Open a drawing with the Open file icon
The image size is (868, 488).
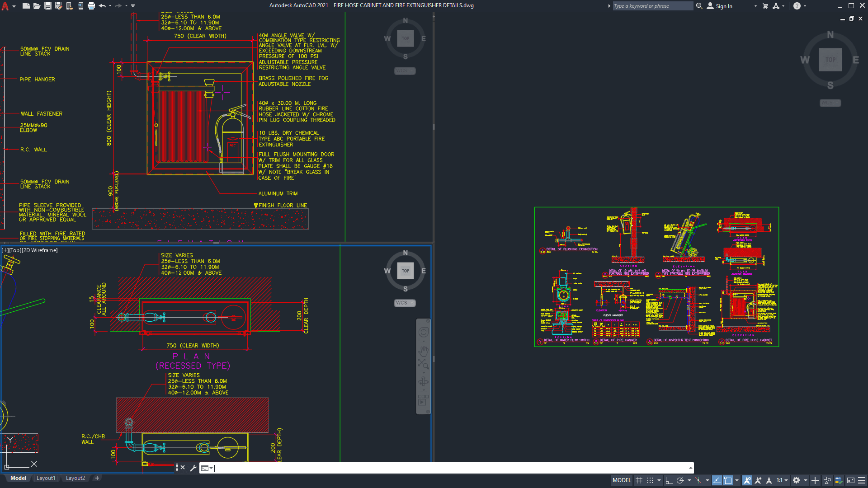(x=37, y=6)
